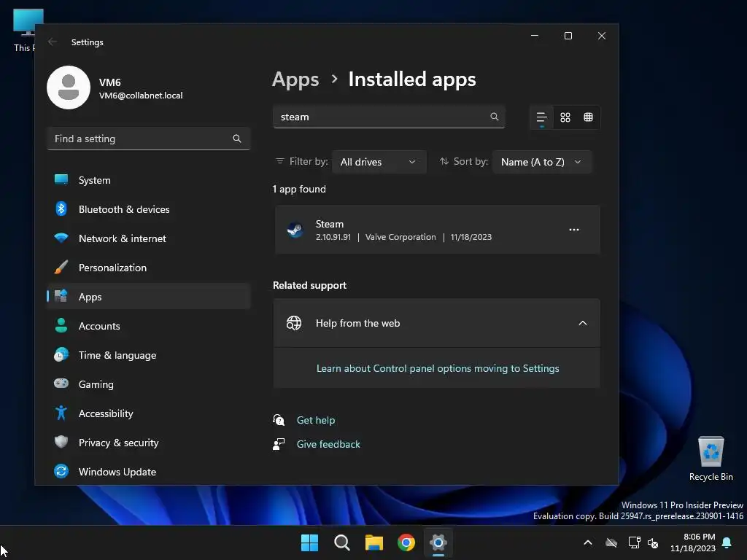Open the Recycle Bin desktop icon

[x=711, y=459]
